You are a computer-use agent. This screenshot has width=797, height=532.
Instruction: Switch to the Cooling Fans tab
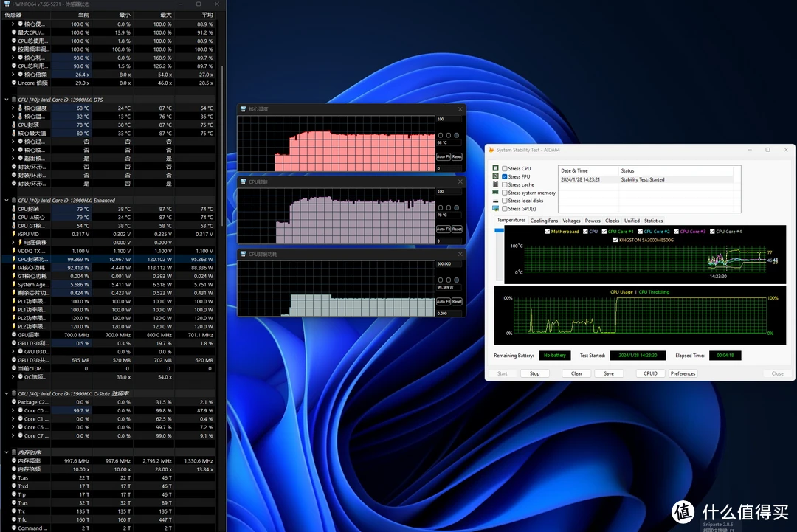coord(544,221)
